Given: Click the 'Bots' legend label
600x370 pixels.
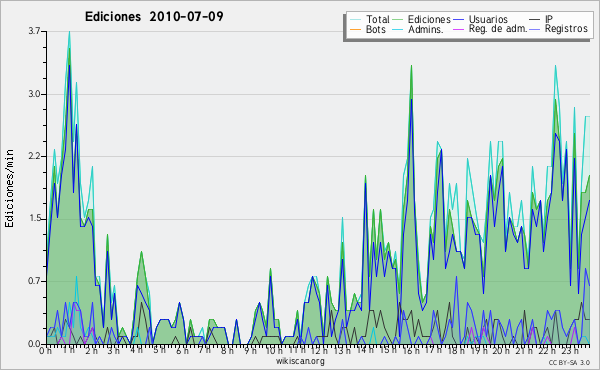Looking at the screenshot, I should point(376,29).
